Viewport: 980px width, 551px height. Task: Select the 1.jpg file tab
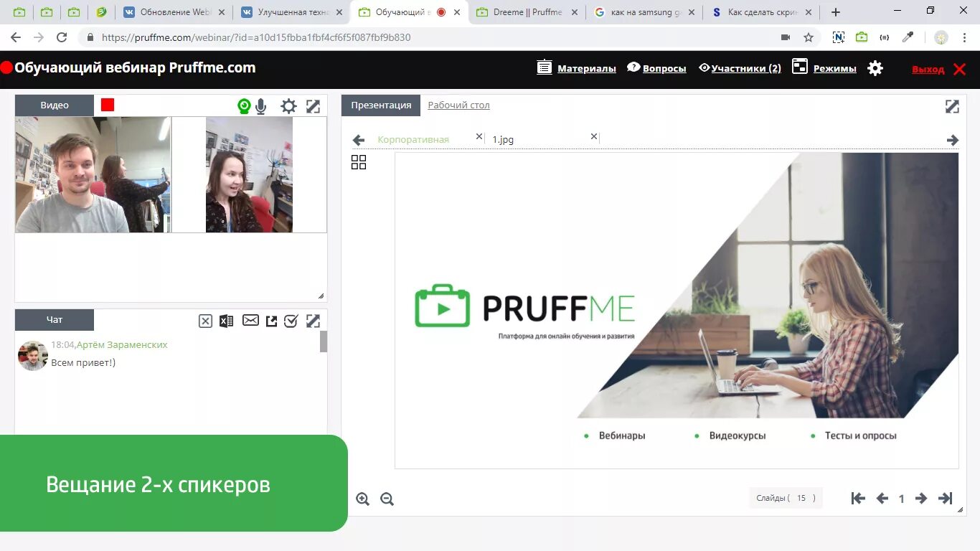[x=503, y=139]
